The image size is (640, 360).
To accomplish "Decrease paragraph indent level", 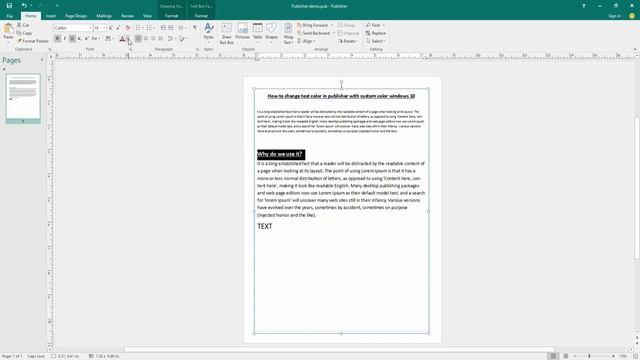I will point(163,28).
